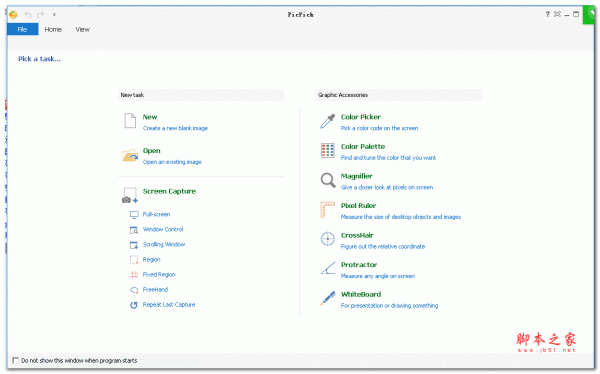The width and height of the screenshot is (600, 374).
Task: Click 'Find and tune the color that you want'
Action: point(388,158)
